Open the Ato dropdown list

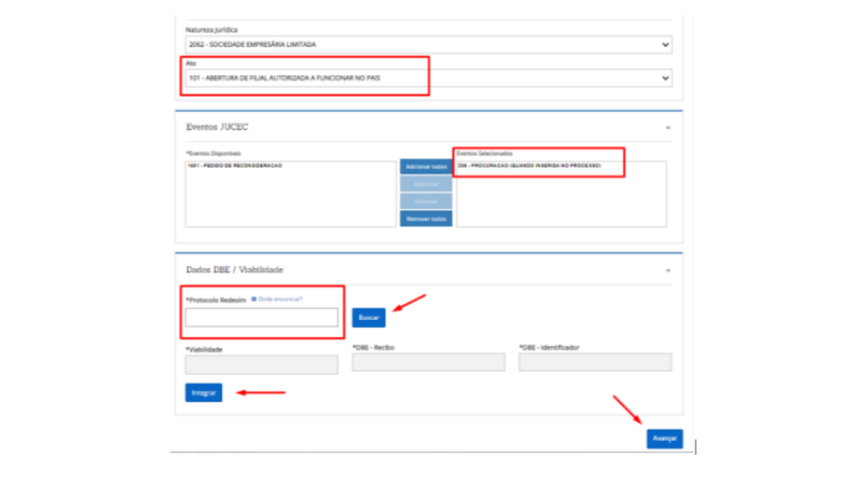coord(427,78)
